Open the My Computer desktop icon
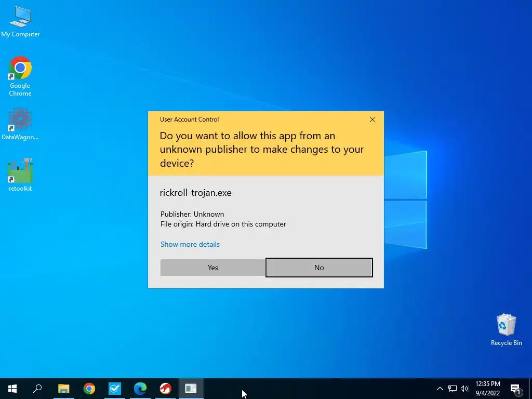 pyautogui.click(x=20, y=22)
